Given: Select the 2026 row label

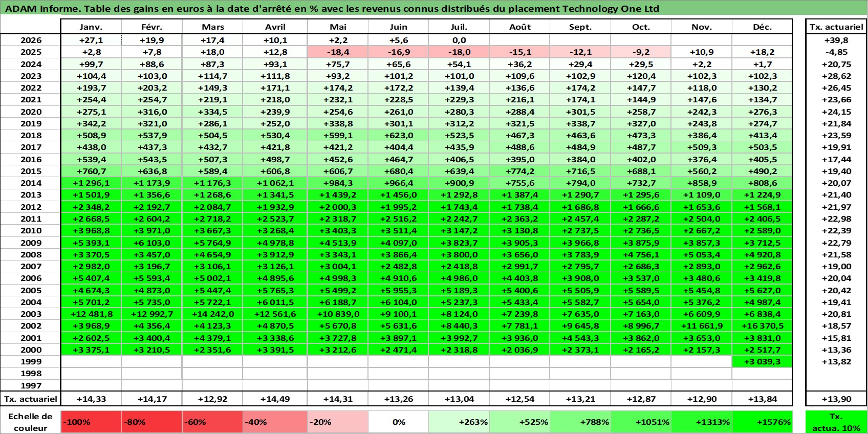Looking at the screenshot, I should click(31, 40).
